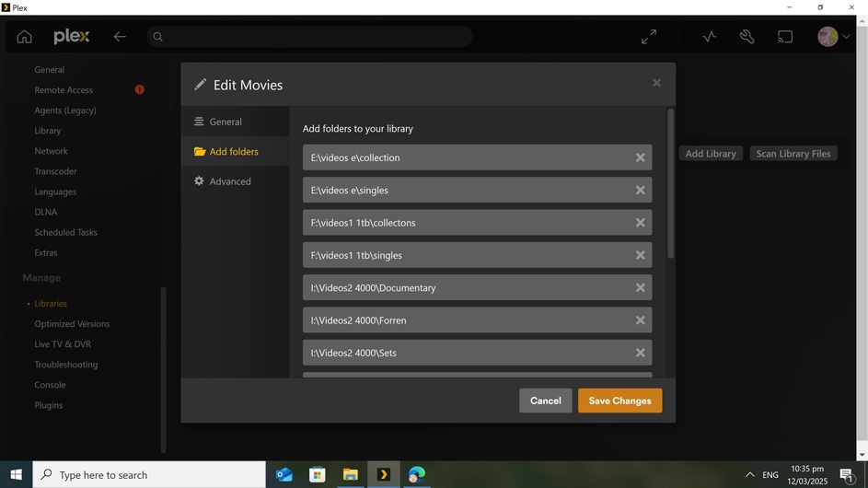
Task: Toggle fullscreen with the expand arrows icon
Action: (x=649, y=37)
